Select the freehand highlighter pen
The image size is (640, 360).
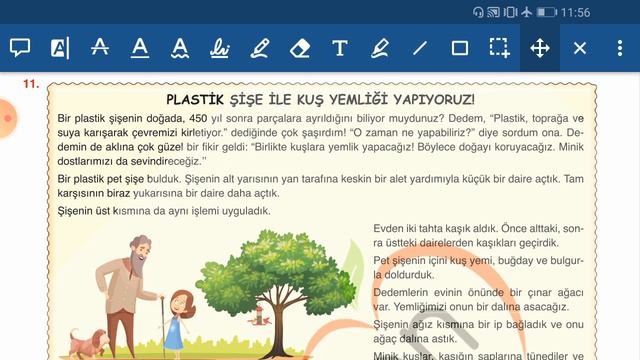point(260,48)
